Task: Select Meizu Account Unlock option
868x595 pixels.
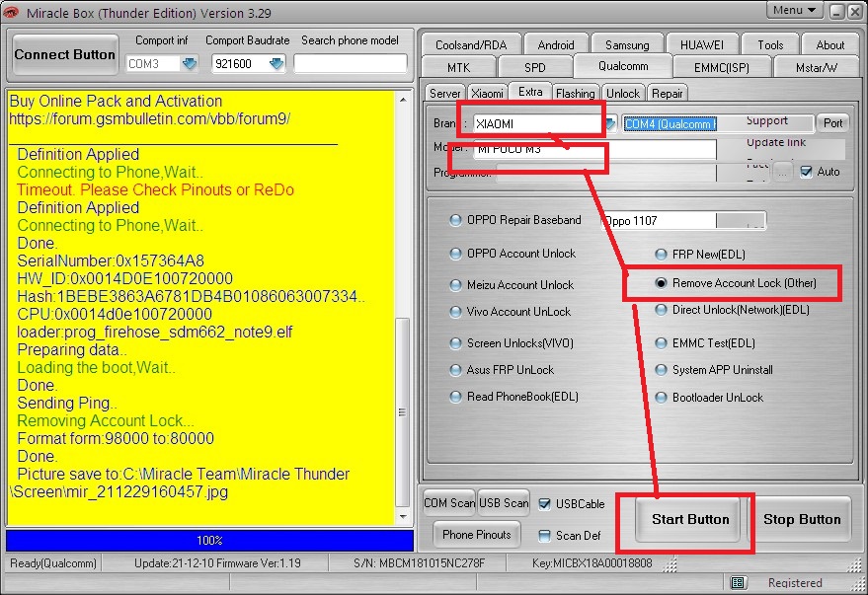Action: 455,285
